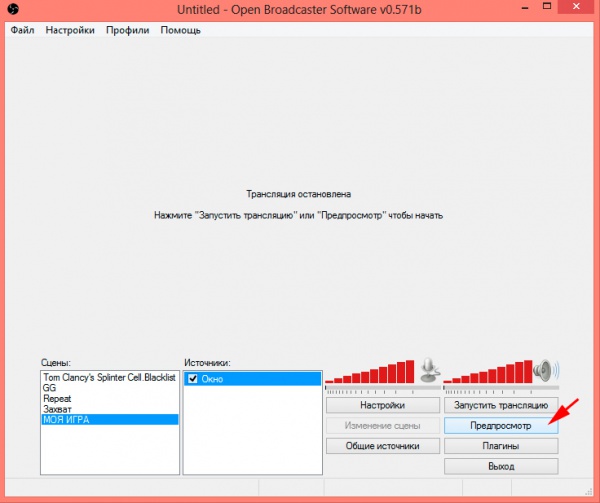Click the Запустить трансляцию button
Image resolution: width=600 pixels, height=503 pixels.
point(500,406)
